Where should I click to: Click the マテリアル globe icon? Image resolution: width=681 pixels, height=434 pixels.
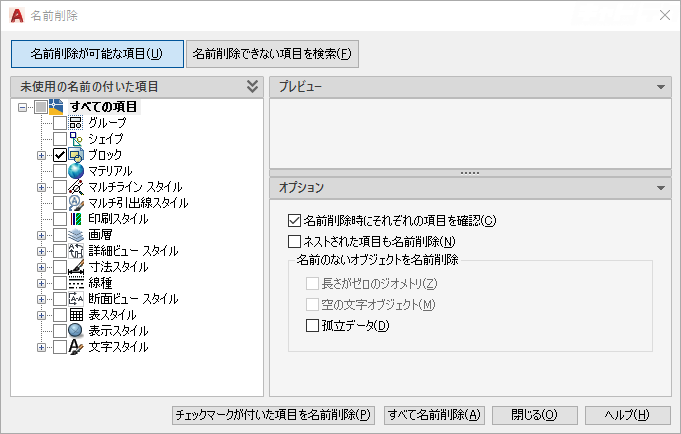pyautogui.click(x=76, y=171)
